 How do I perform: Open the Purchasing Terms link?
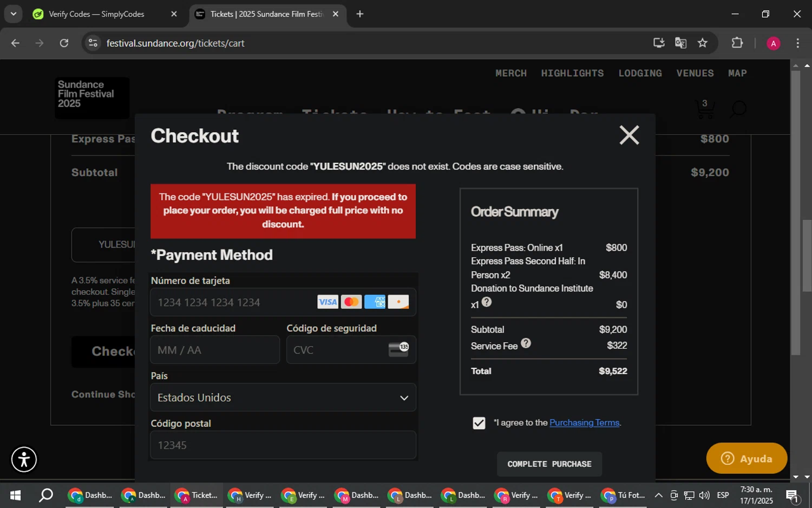point(584,422)
